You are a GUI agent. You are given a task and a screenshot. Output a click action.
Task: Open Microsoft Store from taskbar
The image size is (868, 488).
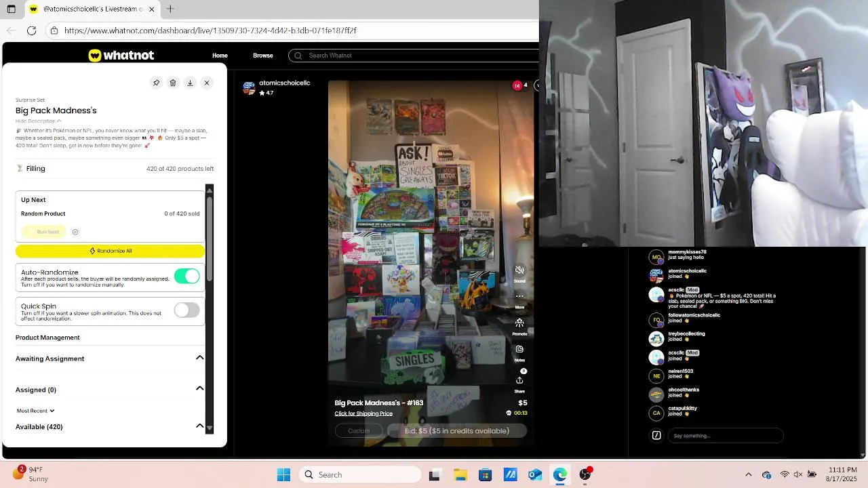point(485,475)
